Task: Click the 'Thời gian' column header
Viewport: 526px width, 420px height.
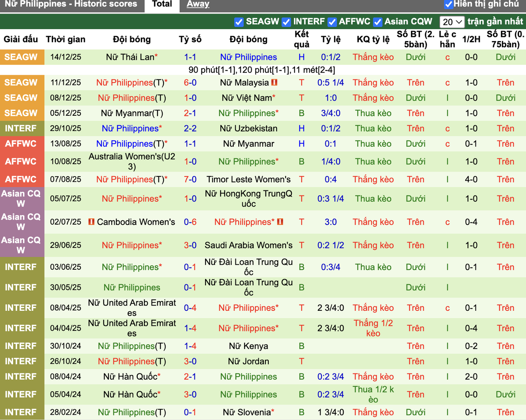Action: (66, 39)
